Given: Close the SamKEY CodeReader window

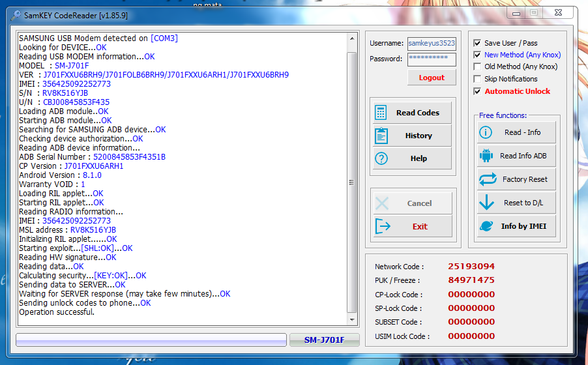Looking at the screenshot, I should tap(559, 13).
